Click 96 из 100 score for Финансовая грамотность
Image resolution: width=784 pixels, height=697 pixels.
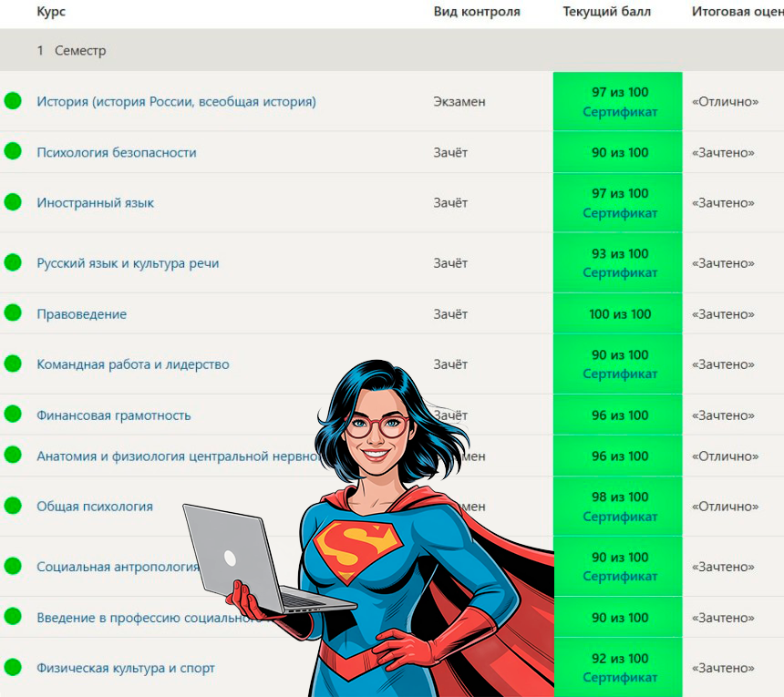620,415
